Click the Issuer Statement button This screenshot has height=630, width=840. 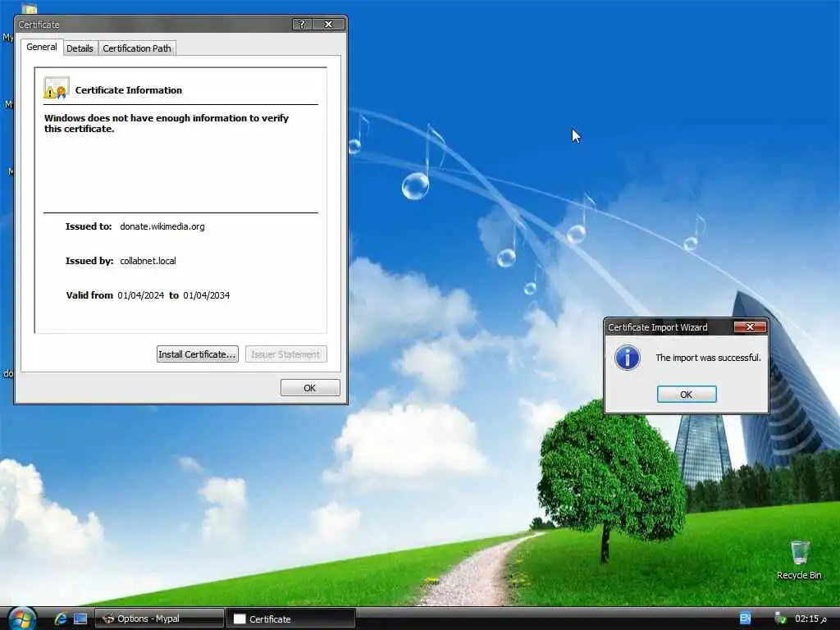[285, 354]
